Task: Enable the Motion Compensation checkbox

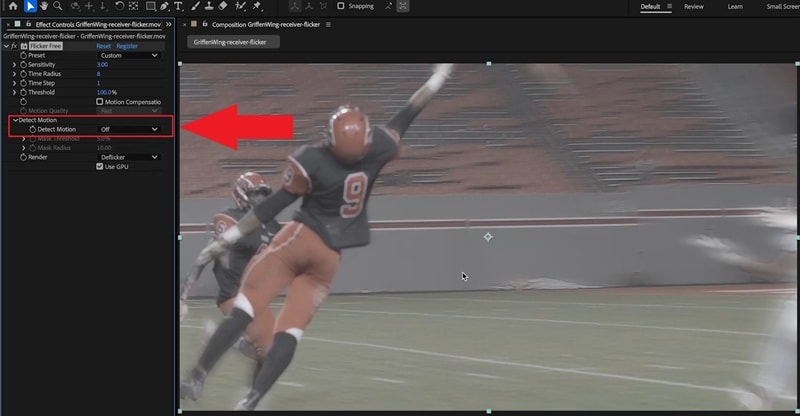Action: 99,102
